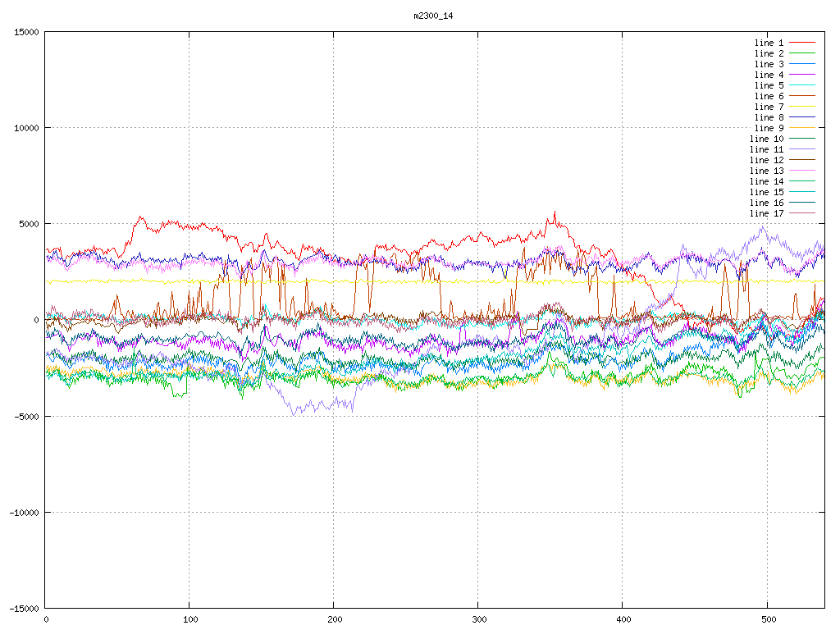Click the "line 6" legend color sample
Viewport: 840px width, 630px height.
click(802, 96)
